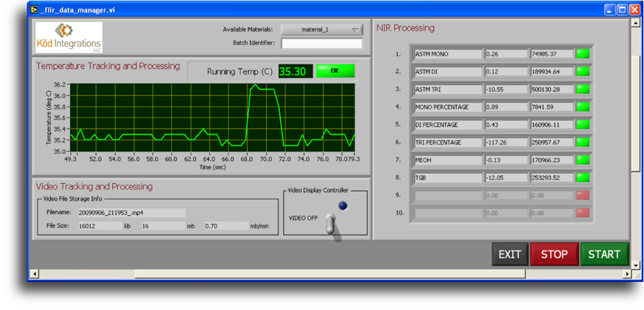Click the red indicator in row 10
The image size is (644, 310).
pos(583,213)
